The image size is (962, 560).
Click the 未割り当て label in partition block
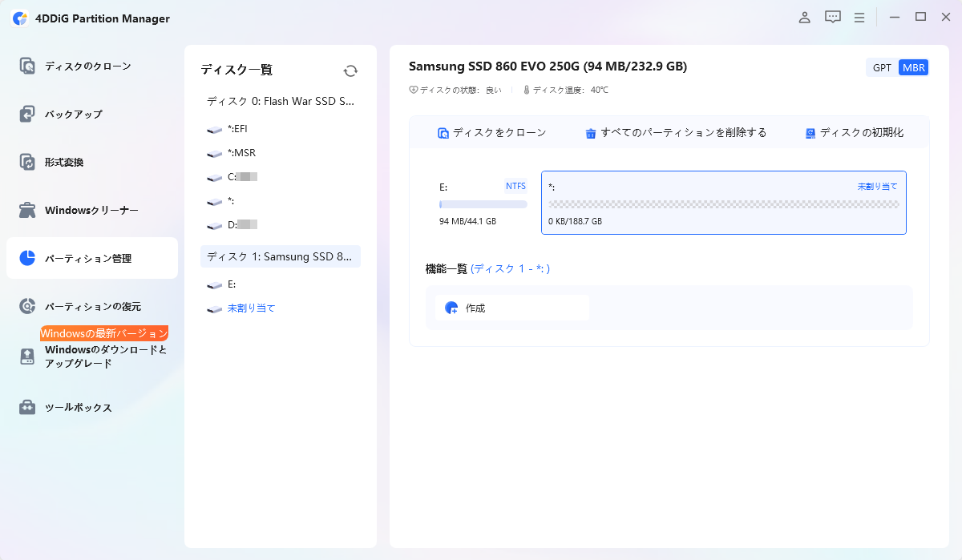pyautogui.click(x=878, y=186)
